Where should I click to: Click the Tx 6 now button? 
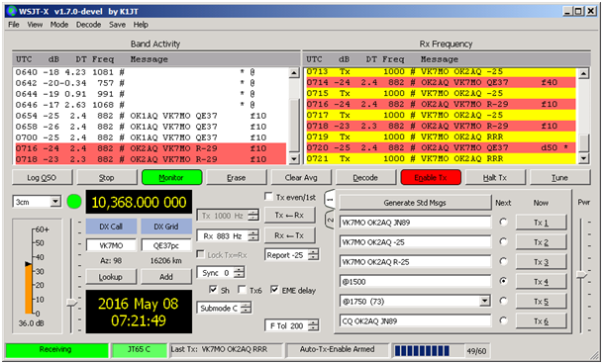[x=541, y=321]
